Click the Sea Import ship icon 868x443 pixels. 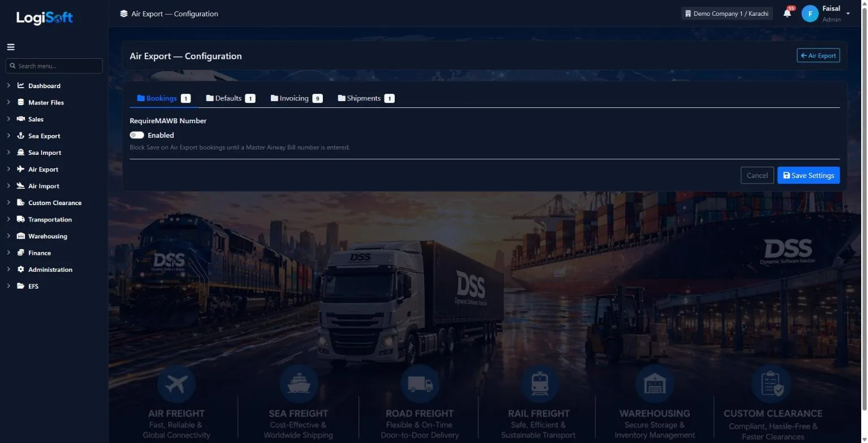(21, 153)
